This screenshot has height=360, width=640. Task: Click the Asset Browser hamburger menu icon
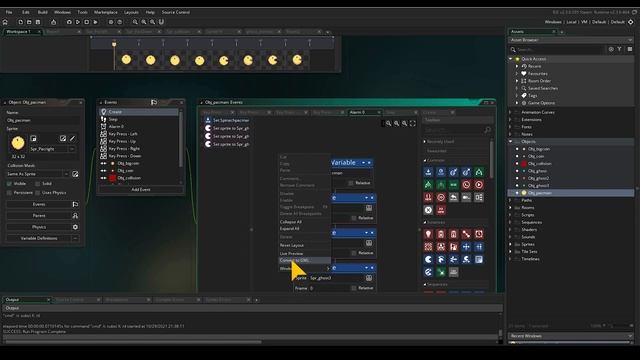tap(630, 49)
